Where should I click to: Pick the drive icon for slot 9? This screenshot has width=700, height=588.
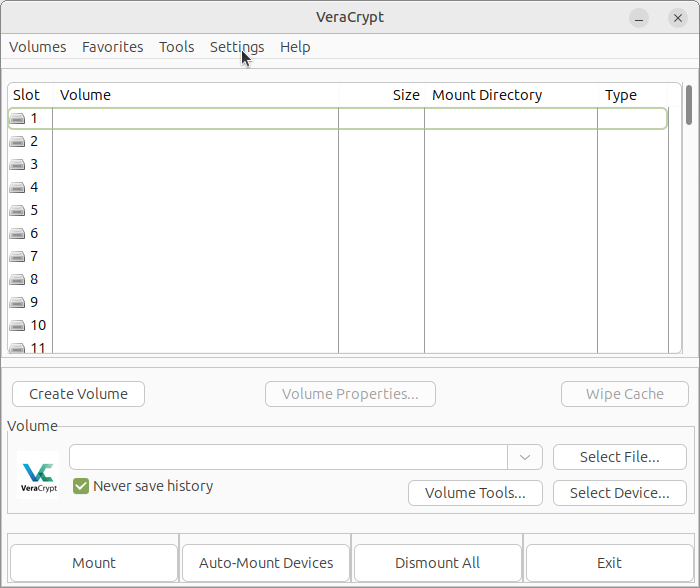pyautogui.click(x=18, y=303)
